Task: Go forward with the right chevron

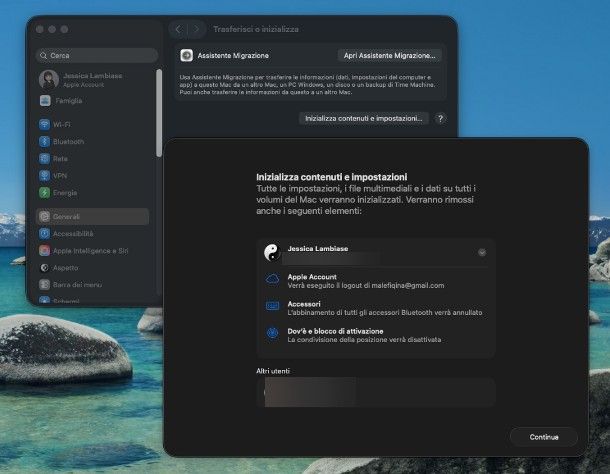Action: point(196,29)
